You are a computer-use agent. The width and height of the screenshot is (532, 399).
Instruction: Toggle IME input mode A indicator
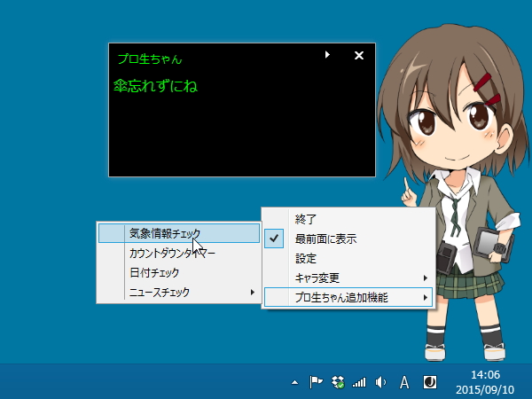(404, 382)
